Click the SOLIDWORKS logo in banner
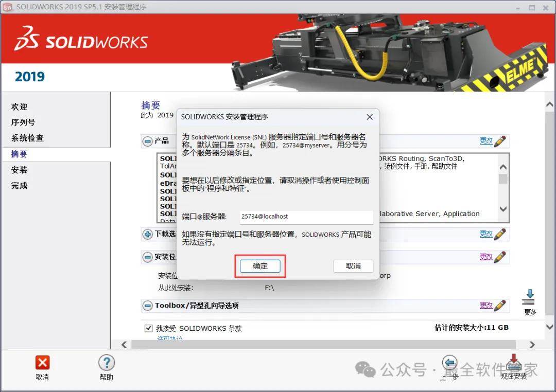Image resolution: width=556 pixels, height=392 pixels. pos(81,38)
